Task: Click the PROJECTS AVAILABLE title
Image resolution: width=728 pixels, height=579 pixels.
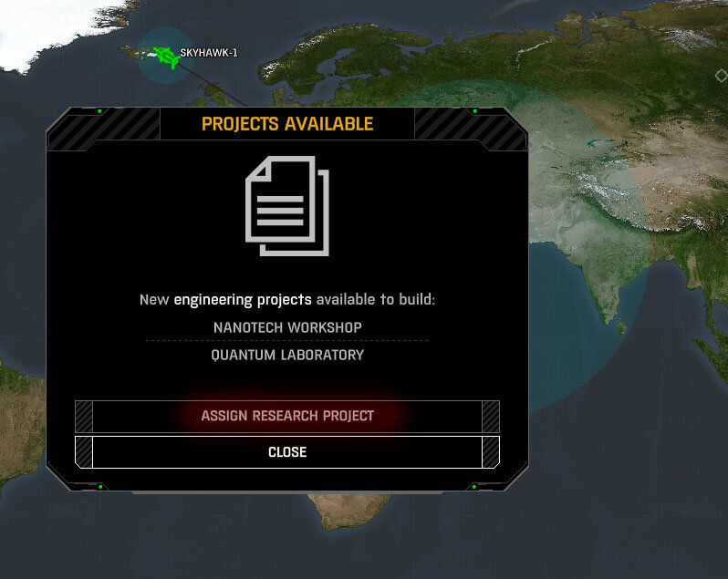Action: pos(287,124)
